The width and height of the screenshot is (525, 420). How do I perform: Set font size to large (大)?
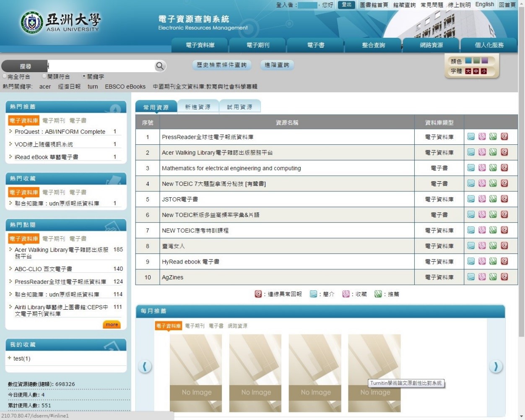click(468, 71)
